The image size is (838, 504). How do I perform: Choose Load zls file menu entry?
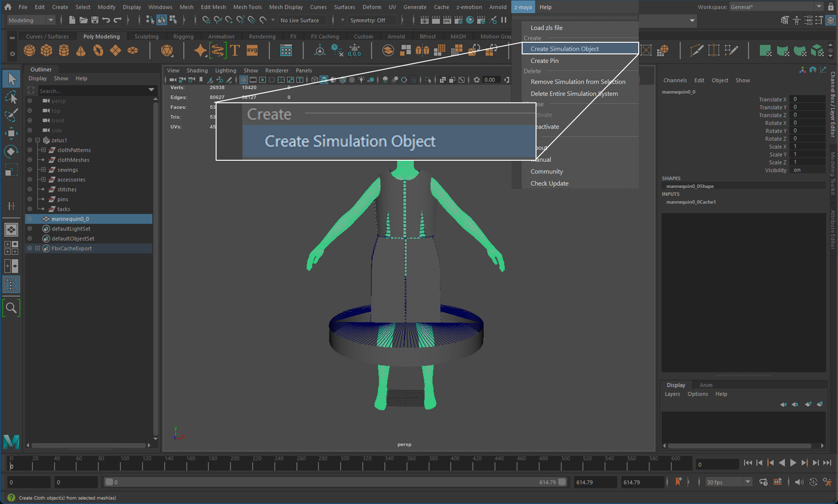point(546,28)
